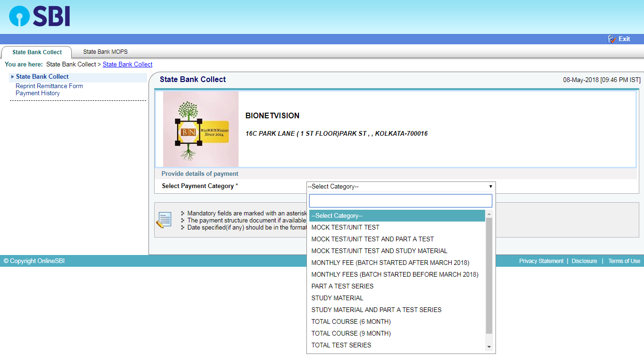This screenshot has height=362, width=644.
Task: Choose the STUDY MATERIAL option
Action: point(397,298)
